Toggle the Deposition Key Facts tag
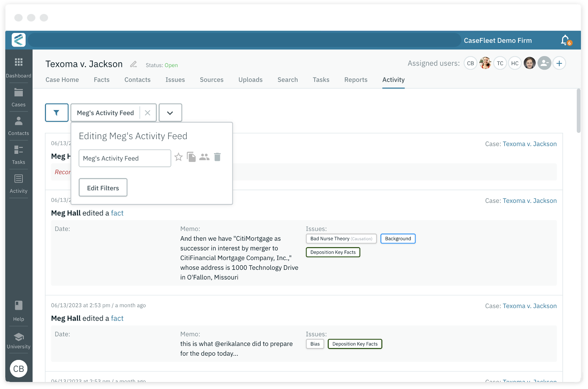The height and width of the screenshot is (389, 588). pos(333,252)
